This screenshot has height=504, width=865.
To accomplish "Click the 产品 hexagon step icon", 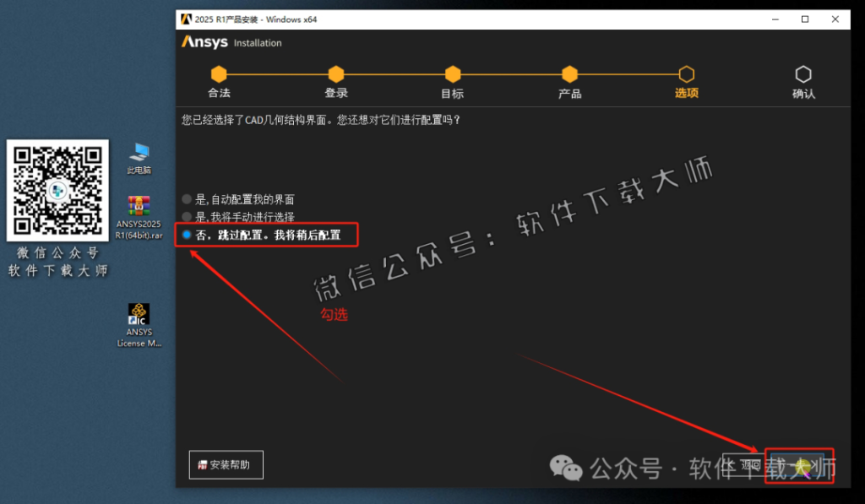I will (x=569, y=74).
